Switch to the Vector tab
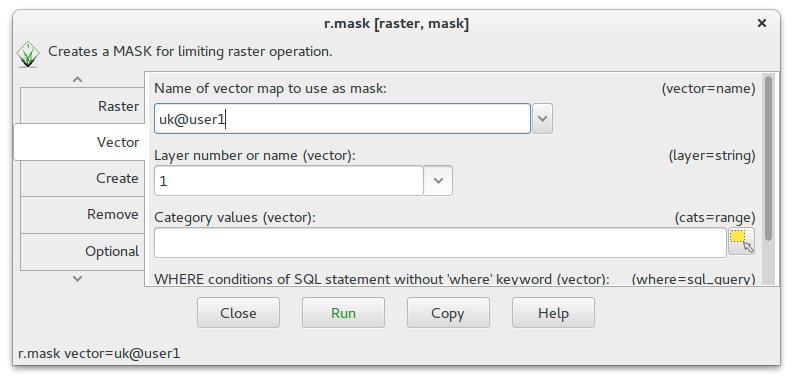The image size is (797, 381). (79, 142)
